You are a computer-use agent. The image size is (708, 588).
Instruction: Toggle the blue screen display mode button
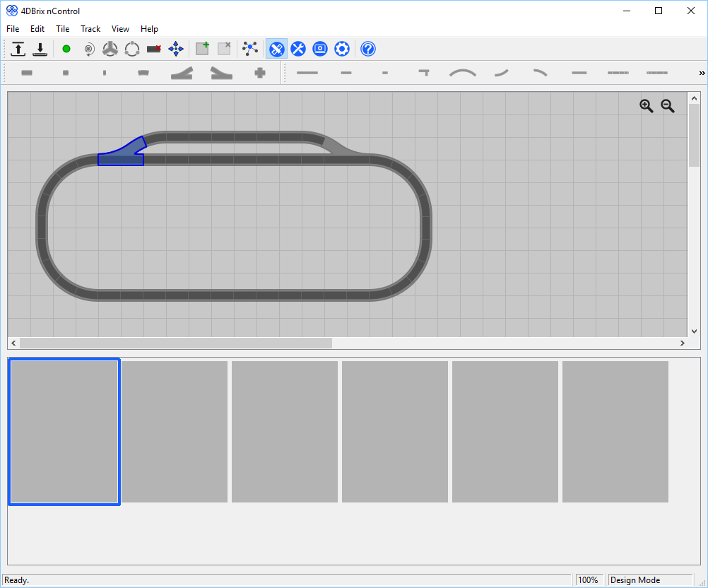(320, 49)
